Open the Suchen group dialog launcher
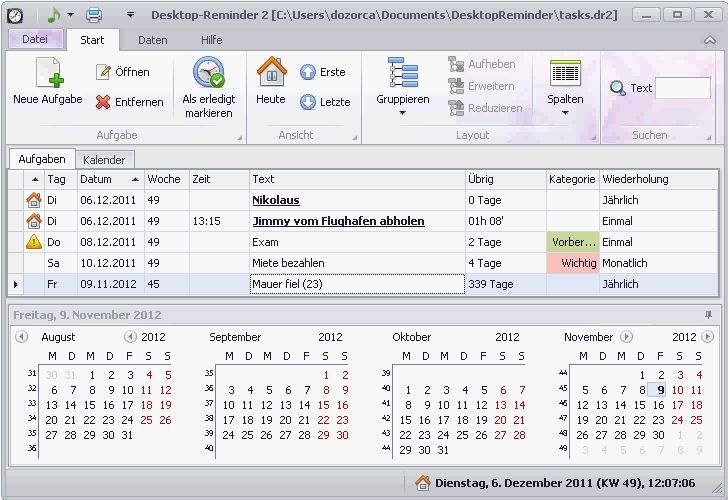The width and height of the screenshot is (728, 500). pyautogui.click(x=709, y=137)
